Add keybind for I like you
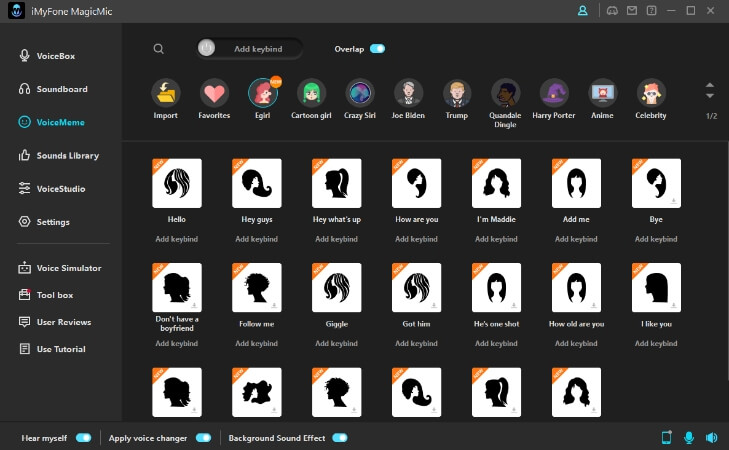729x450 pixels. pyautogui.click(x=656, y=344)
